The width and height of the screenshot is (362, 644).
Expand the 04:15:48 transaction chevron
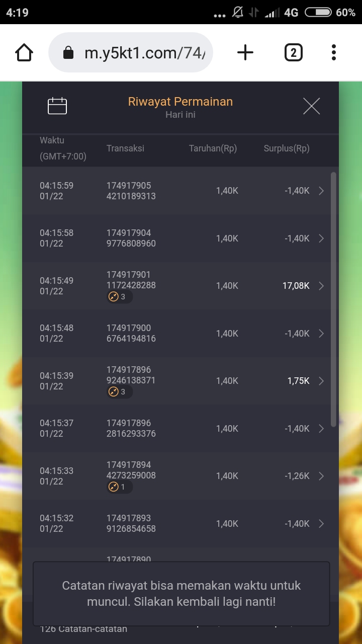pyautogui.click(x=321, y=334)
